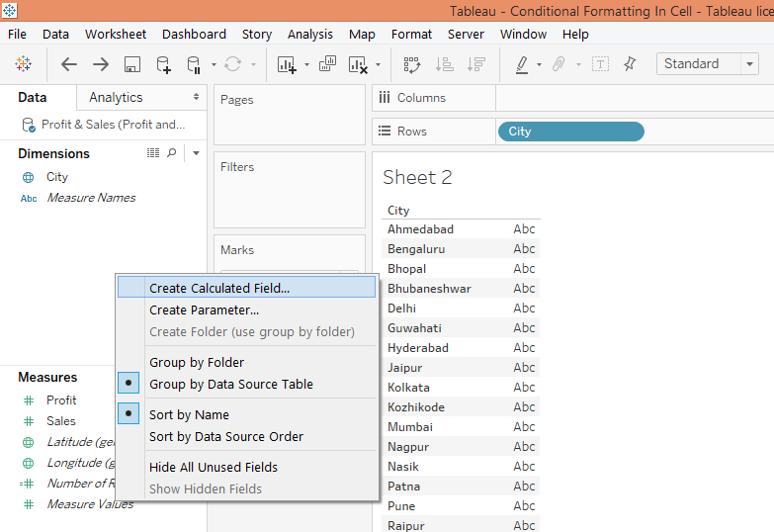Click the Undo back arrow in toolbar
Screen dimensions: 774x532
tap(69, 64)
